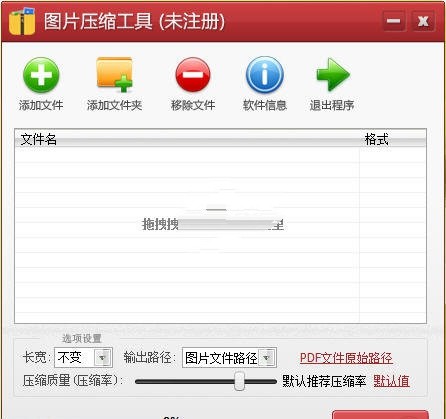
Task: Click the empty file list drop area
Action: click(x=220, y=235)
